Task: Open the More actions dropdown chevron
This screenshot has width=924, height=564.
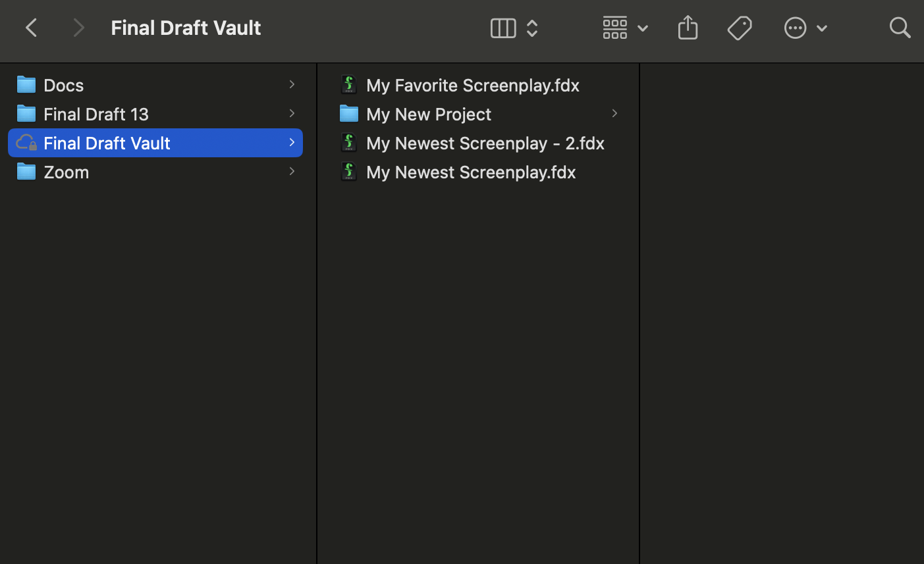Action: [x=822, y=28]
